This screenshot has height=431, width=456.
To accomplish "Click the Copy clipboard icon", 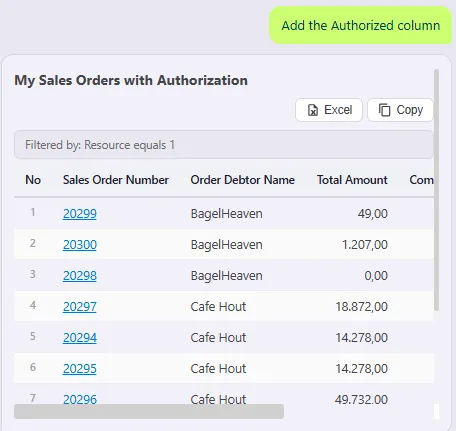I will 384,110.
